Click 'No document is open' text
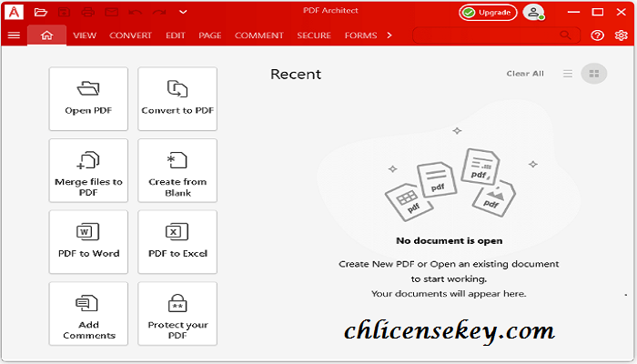 (x=450, y=241)
